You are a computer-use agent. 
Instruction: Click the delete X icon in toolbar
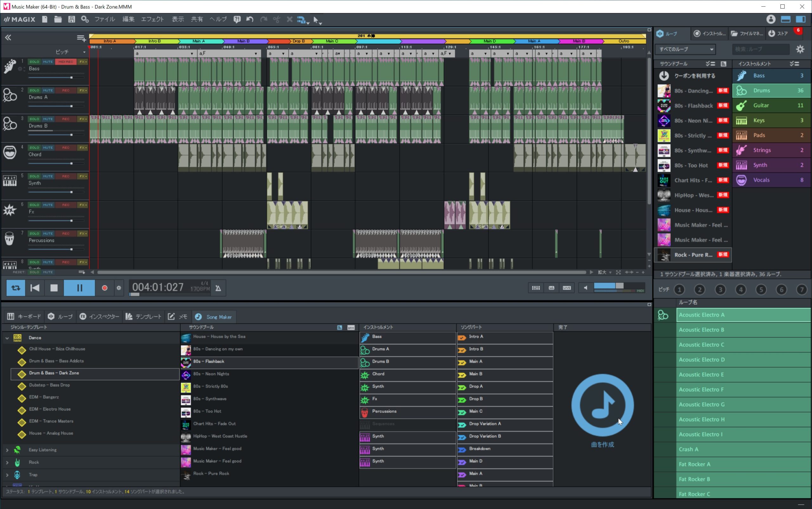click(289, 19)
